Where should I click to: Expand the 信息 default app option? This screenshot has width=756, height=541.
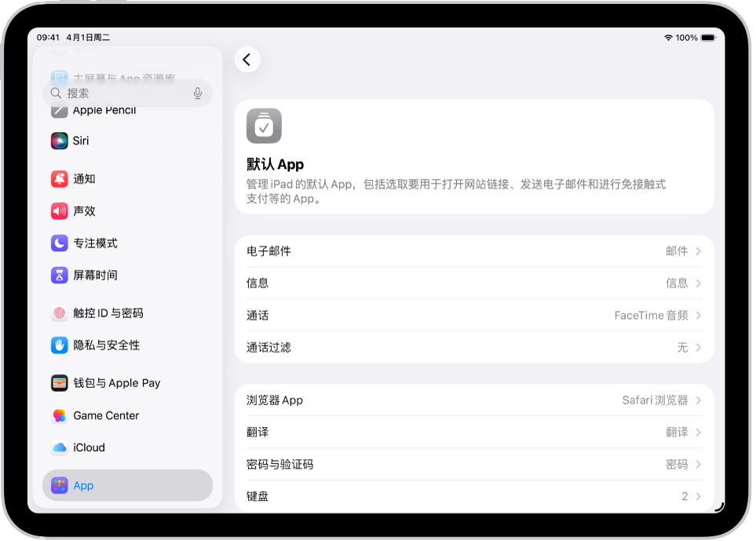473,283
